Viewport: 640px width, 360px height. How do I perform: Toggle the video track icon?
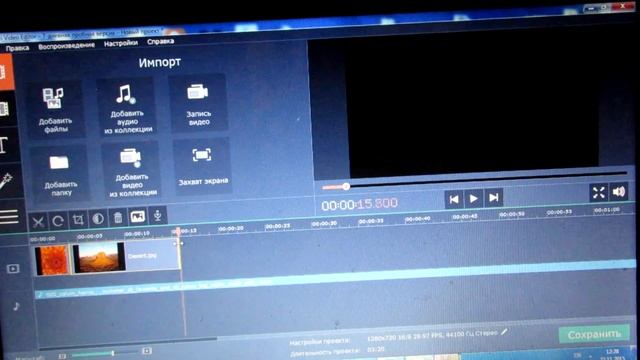tap(13, 269)
